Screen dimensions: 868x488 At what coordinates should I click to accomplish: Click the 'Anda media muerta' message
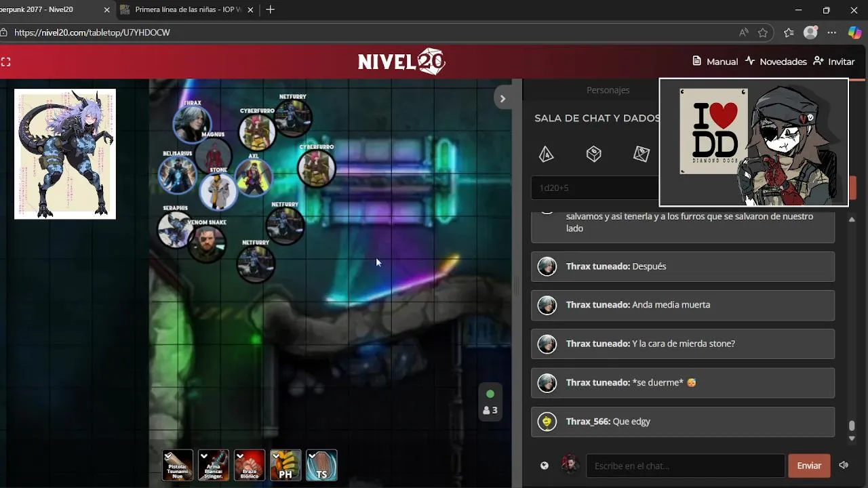pyautogui.click(x=683, y=305)
